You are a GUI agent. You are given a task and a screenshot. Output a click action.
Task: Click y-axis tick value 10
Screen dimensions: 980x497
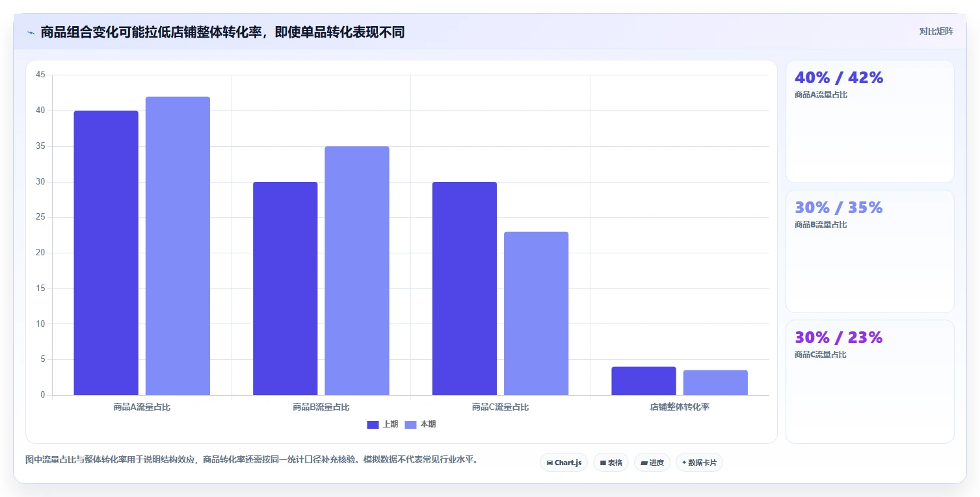[x=40, y=324]
